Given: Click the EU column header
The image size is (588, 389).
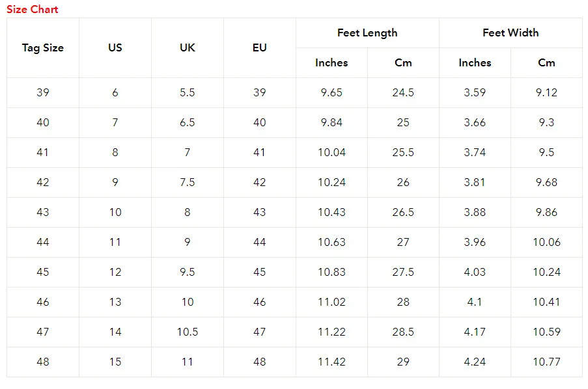Looking at the screenshot, I should pyautogui.click(x=260, y=47).
